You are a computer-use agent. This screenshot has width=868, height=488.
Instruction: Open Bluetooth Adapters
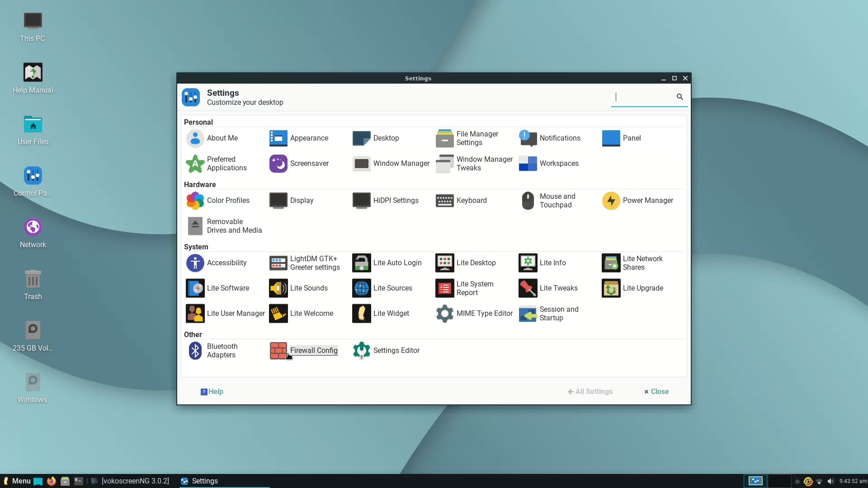tap(212, 351)
